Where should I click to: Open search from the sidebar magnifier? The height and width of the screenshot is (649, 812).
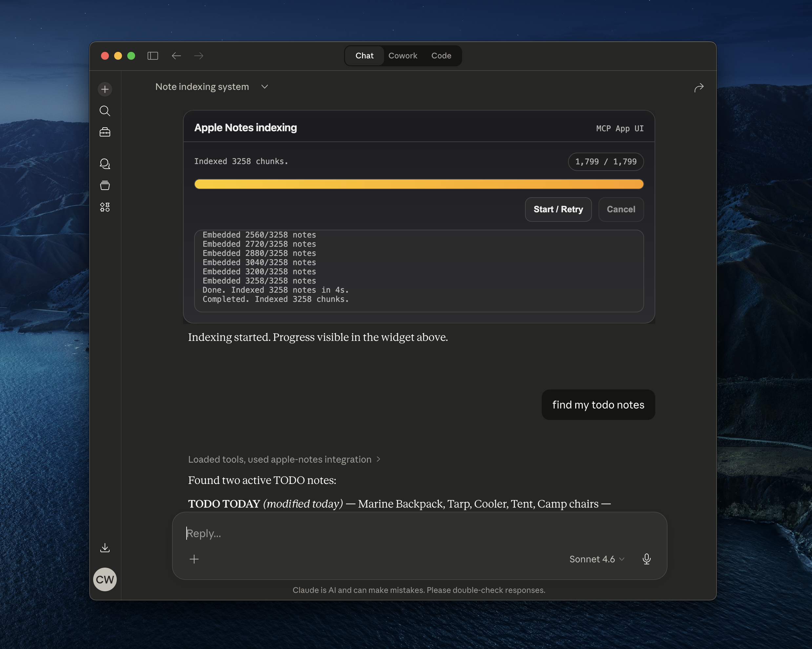point(105,111)
